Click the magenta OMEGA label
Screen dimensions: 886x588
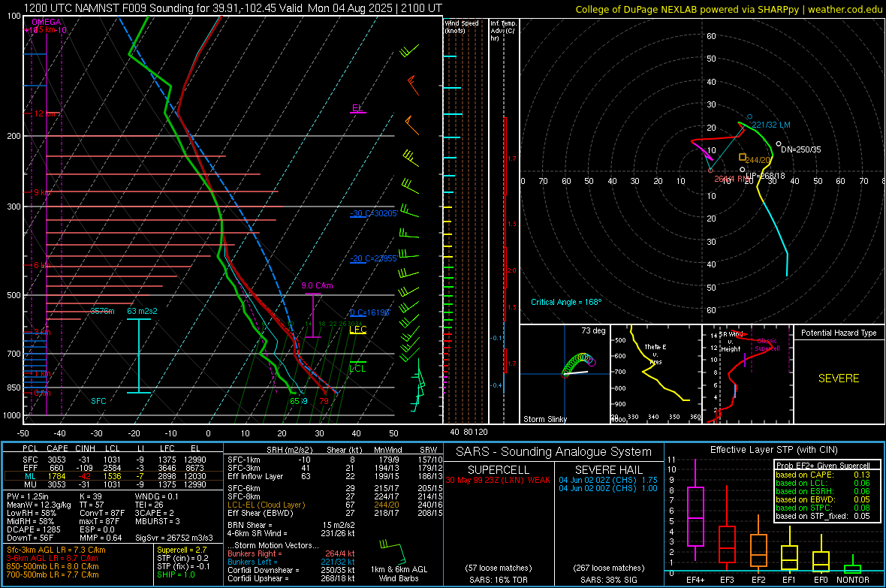coord(47,22)
